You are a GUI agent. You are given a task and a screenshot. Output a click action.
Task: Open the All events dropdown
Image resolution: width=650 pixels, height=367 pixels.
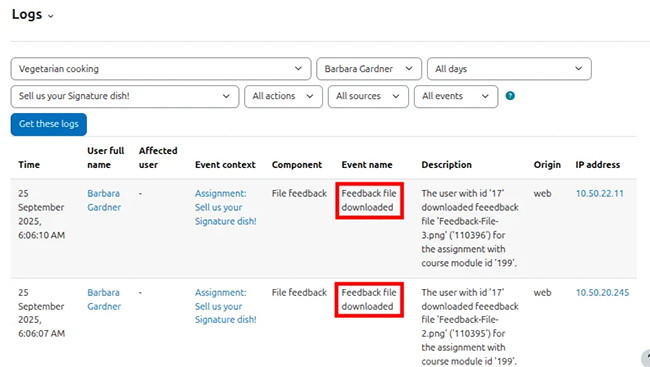[x=456, y=96]
